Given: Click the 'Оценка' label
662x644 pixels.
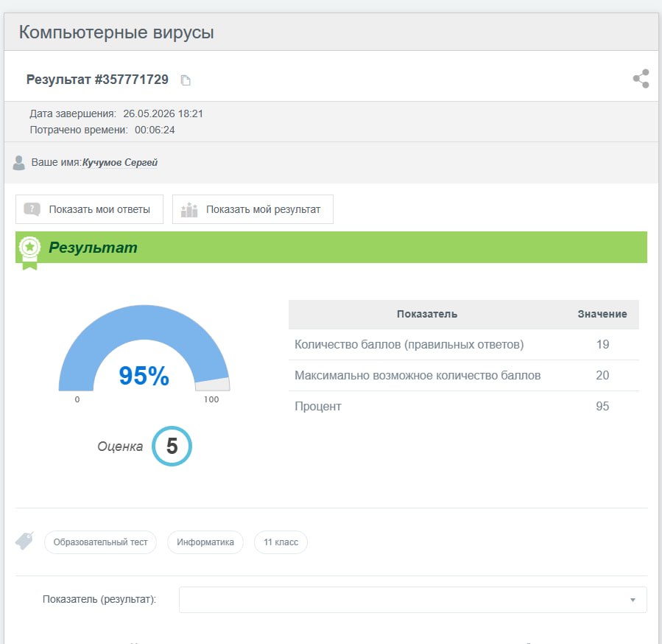Looking at the screenshot, I should 120,447.
